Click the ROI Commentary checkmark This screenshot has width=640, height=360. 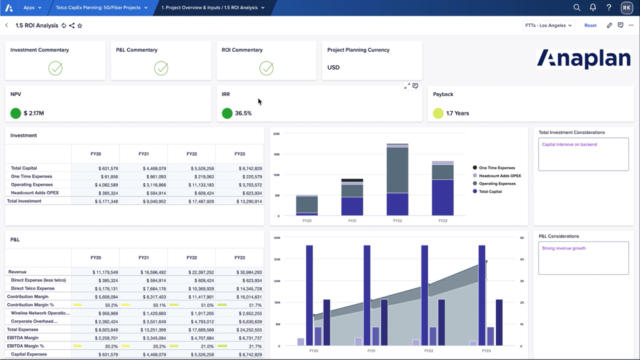[x=266, y=68]
